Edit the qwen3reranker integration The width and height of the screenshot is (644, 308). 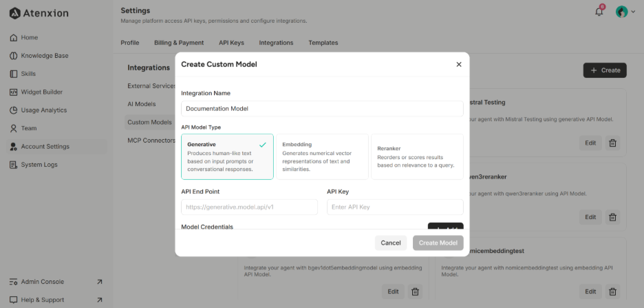(x=590, y=217)
